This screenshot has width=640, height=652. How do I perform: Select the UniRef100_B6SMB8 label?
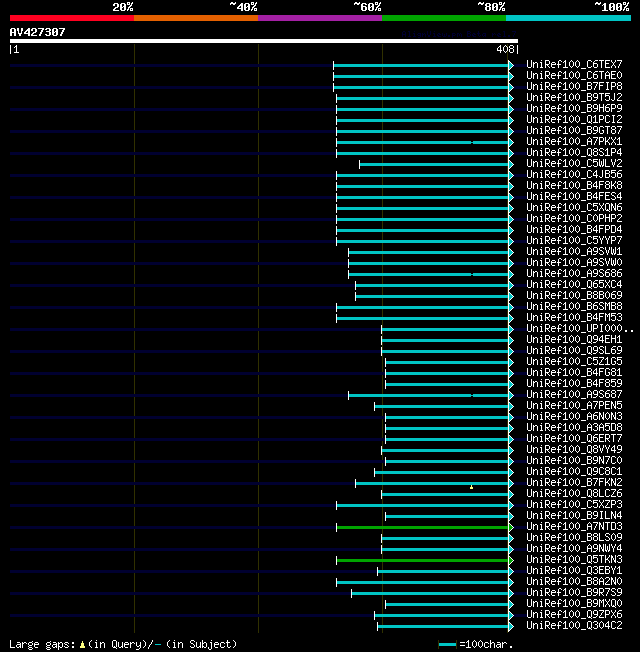(x=574, y=306)
